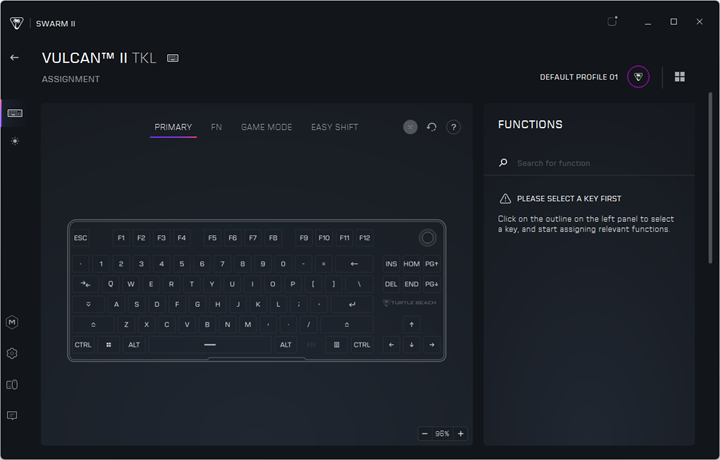The width and height of the screenshot is (720, 460).
Task: Select the EASY SHIFT tab
Action: point(334,128)
